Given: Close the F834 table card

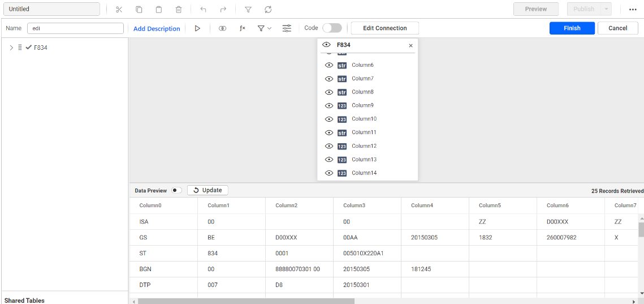Looking at the screenshot, I should (410, 46).
